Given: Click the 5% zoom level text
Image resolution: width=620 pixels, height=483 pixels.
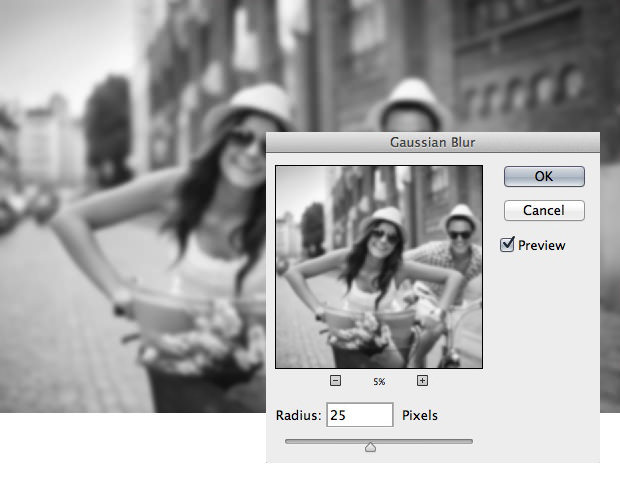Looking at the screenshot, I should [379, 382].
